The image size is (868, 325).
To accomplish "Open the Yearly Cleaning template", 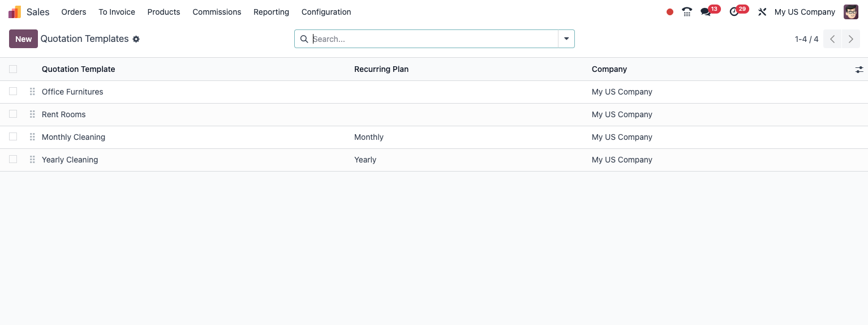I will [x=70, y=160].
